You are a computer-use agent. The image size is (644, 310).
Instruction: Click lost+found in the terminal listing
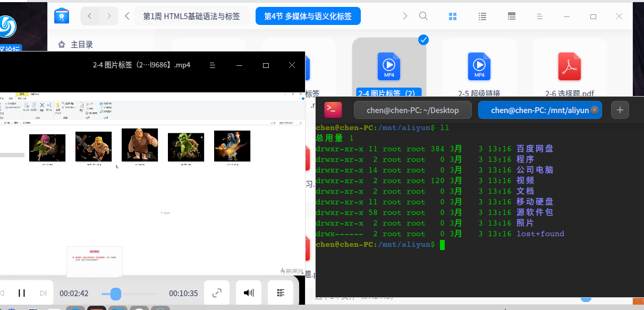[x=540, y=234]
